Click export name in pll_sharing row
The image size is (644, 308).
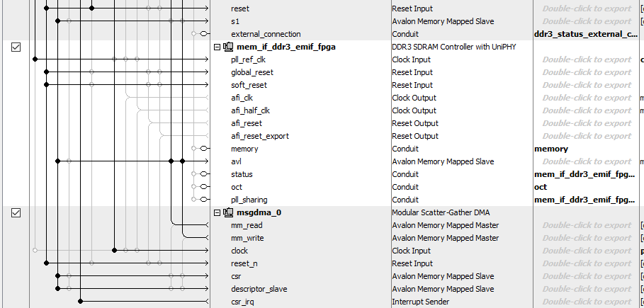tap(584, 200)
